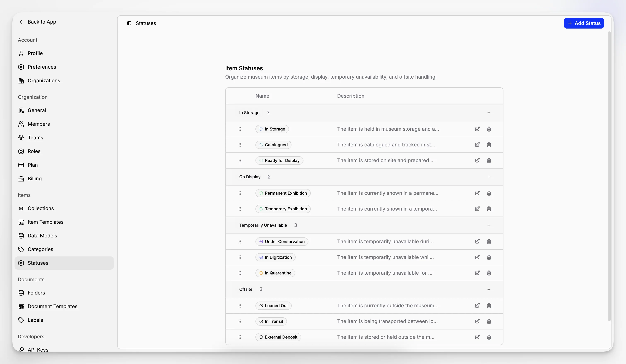This screenshot has height=364, width=626.
Task: Delete the Loaned Out status
Action: point(489,306)
